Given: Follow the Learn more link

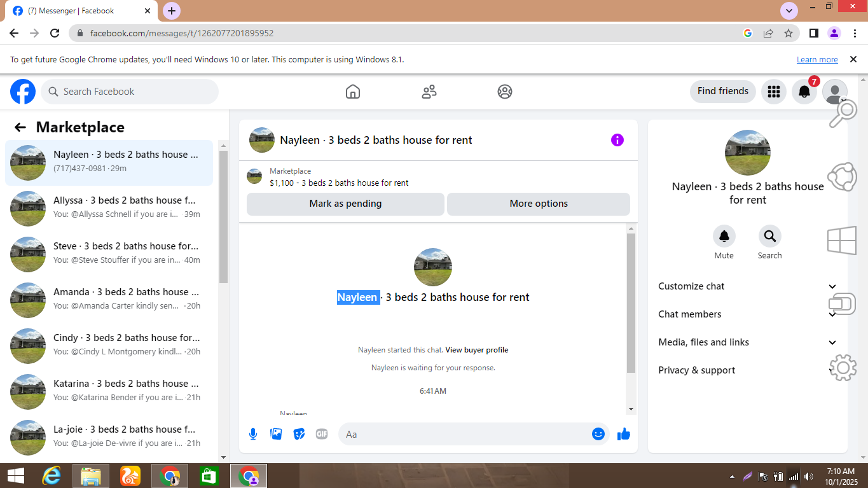Looking at the screenshot, I should point(817,60).
